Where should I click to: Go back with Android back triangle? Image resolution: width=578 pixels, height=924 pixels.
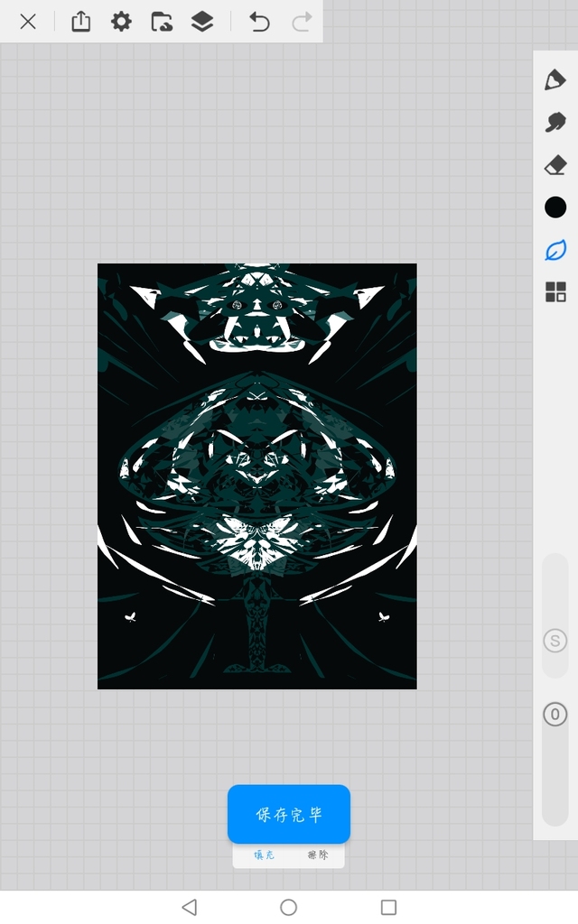pyautogui.click(x=190, y=907)
